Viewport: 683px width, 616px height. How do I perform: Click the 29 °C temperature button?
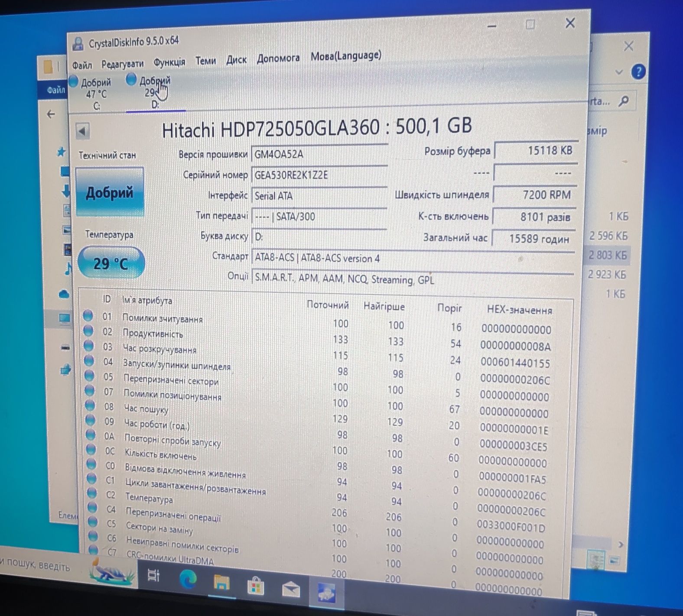(111, 263)
